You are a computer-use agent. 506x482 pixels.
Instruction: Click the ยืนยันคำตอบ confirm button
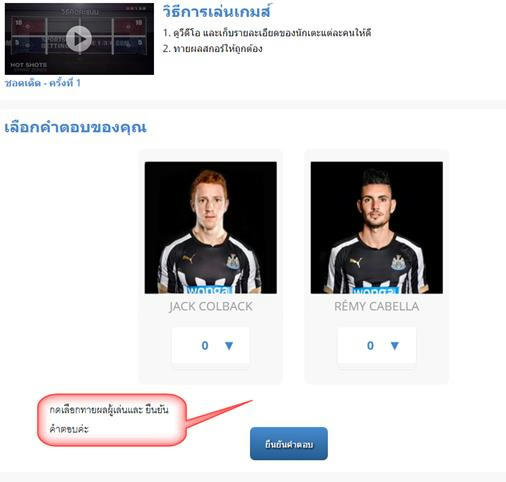289,444
